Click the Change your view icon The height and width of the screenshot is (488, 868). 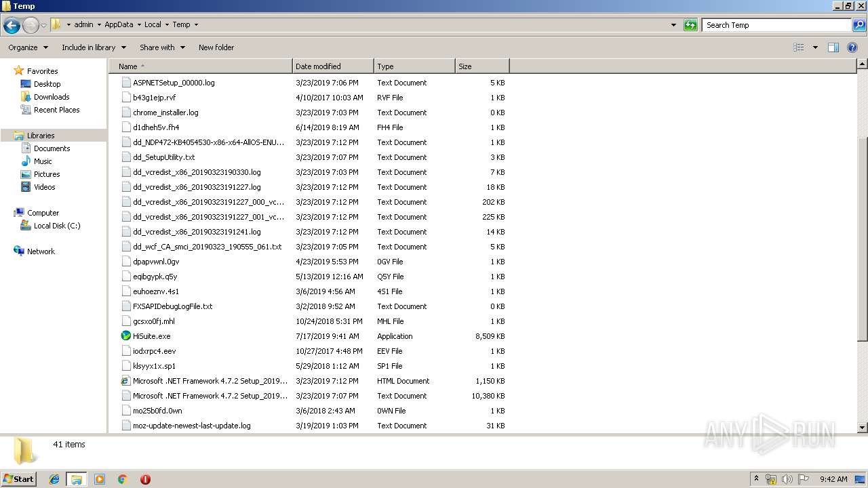pos(799,47)
